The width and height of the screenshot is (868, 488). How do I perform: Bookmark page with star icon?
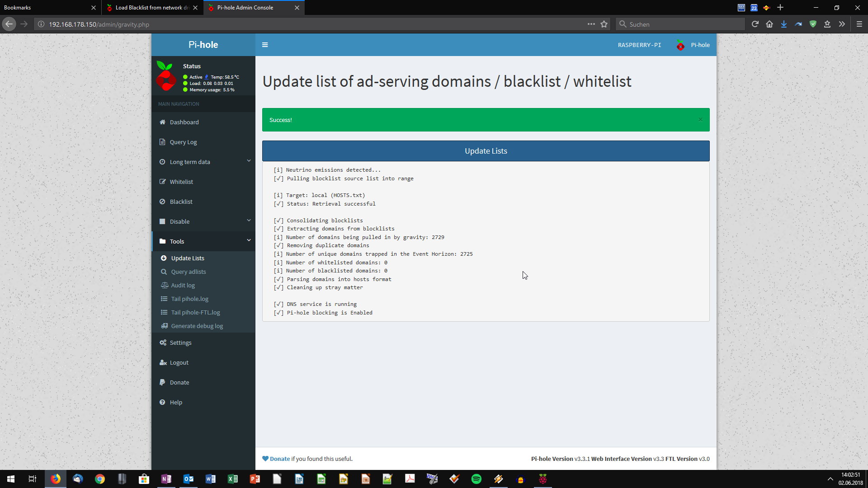[604, 24]
